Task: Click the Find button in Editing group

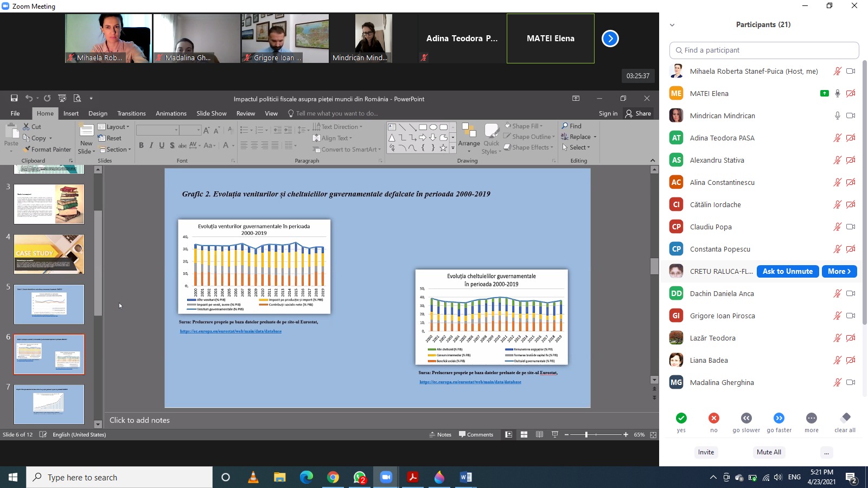Action: coord(571,126)
